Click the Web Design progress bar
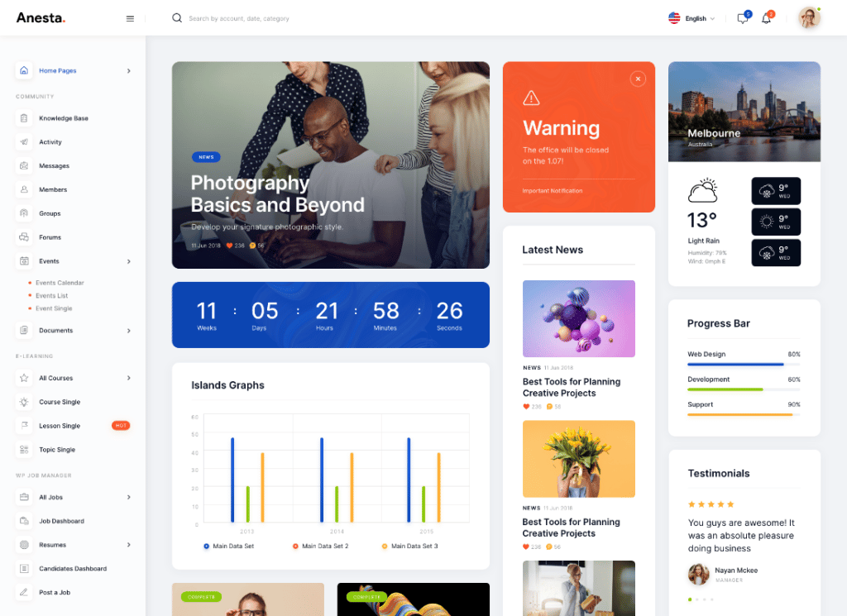Viewport: 847px width, 616px height. [744, 365]
